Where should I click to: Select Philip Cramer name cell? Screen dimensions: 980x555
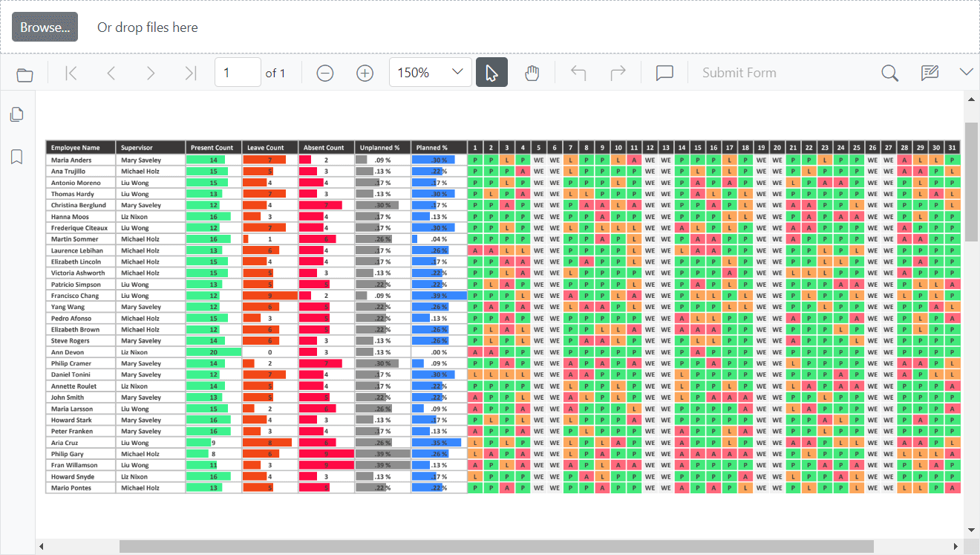pyautogui.click(x=80, y=363)
